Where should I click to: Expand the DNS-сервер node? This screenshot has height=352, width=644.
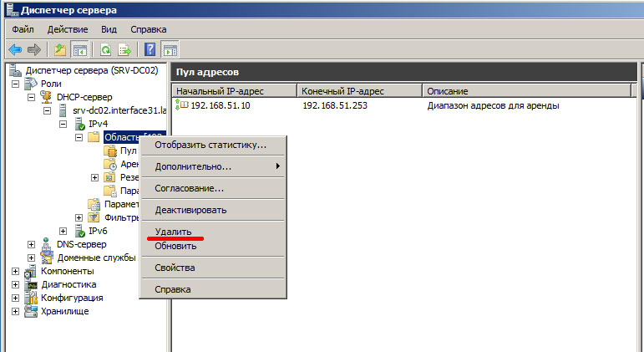coord(31,244)
